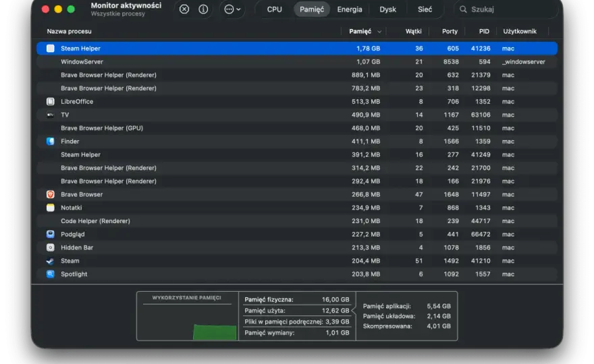
Task: Click the 203,8 MB Spotlight memory value
Action: click(366, 274)
